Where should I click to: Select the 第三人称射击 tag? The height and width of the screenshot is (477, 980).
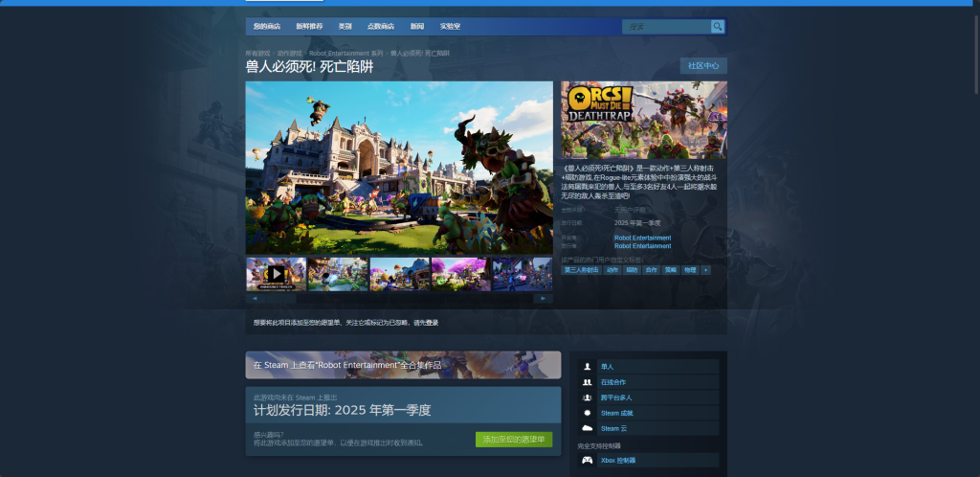581,270
